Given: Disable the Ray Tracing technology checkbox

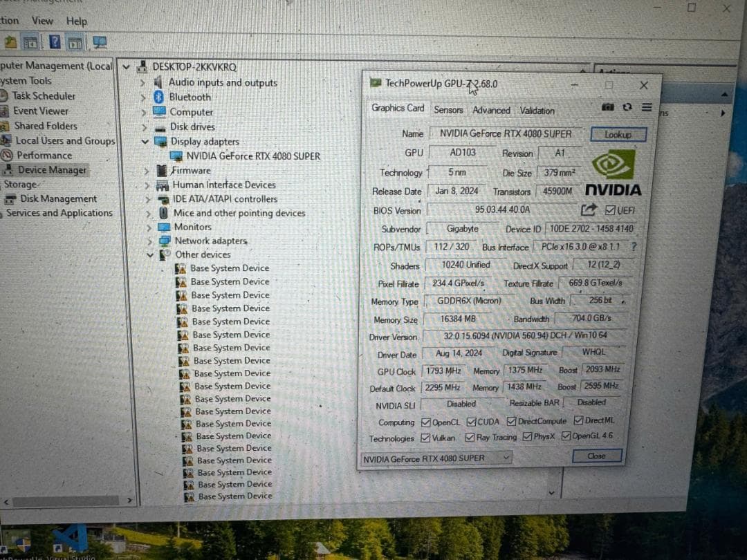Looking at the screenshot, I should (470, 436).
